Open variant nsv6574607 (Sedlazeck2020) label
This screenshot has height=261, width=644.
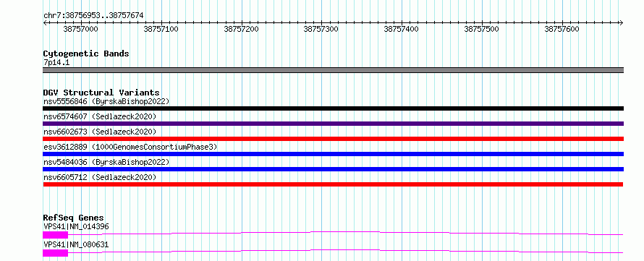tap(100, 116)
